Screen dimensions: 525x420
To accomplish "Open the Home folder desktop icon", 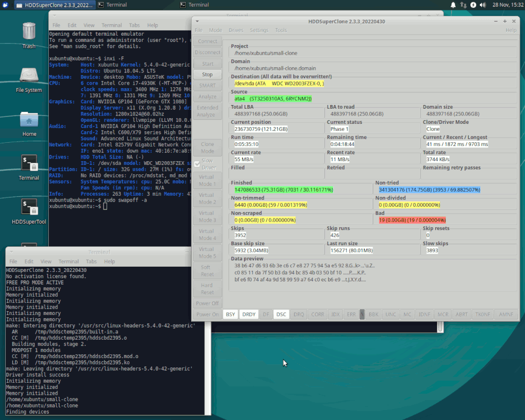I will (29, 123).
